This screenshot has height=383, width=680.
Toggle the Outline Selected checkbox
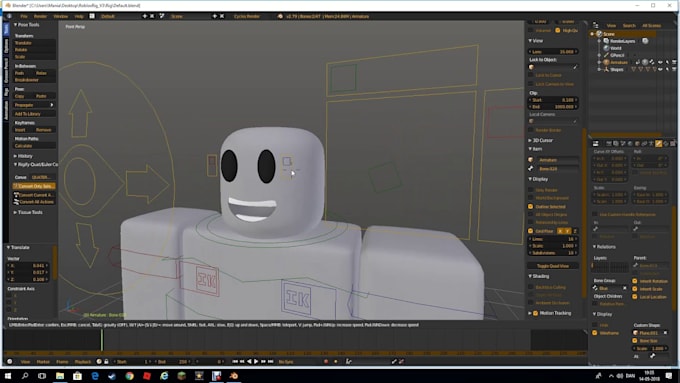pos(530,206)
